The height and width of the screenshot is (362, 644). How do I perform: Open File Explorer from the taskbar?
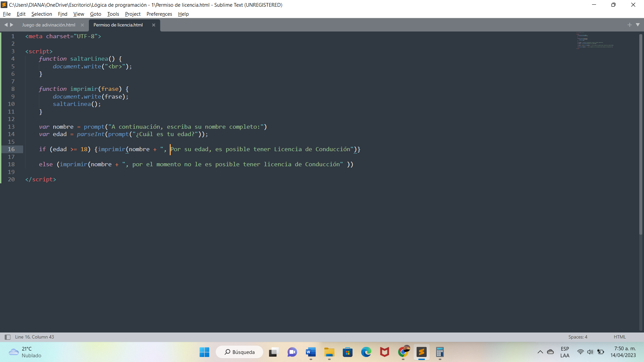pos(329,352)
